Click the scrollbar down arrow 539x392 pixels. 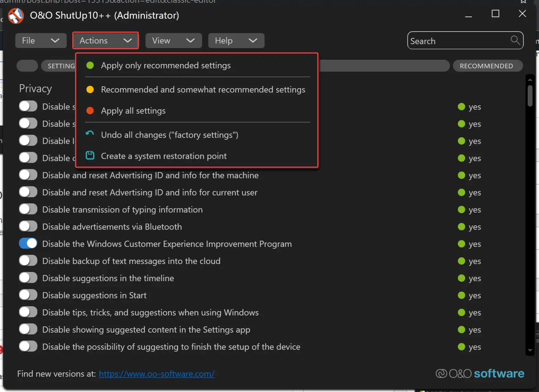(530, 350)
